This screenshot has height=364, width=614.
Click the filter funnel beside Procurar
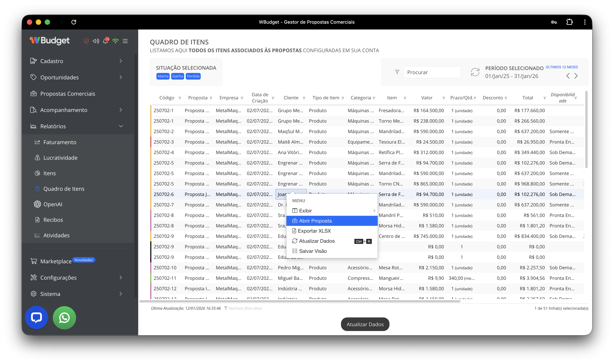click(x=397, y=72)
